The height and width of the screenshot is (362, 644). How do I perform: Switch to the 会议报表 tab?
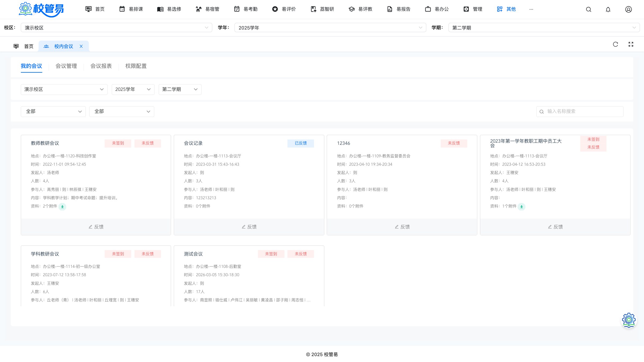[101, 66]
